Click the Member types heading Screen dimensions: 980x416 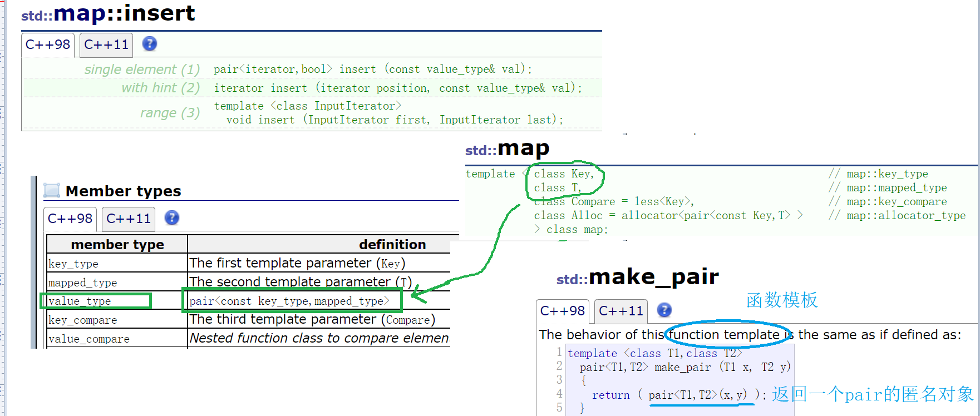click(x=124, y=191)
